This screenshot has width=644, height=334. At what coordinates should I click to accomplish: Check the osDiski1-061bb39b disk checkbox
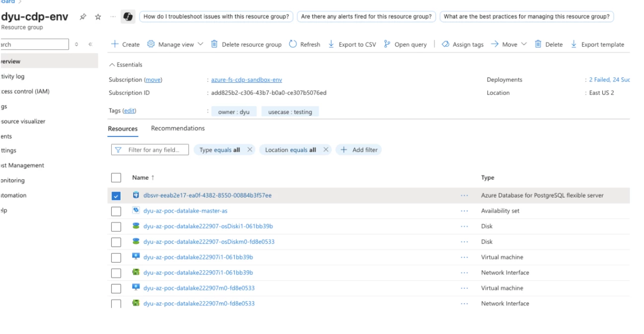pos(116,227)
